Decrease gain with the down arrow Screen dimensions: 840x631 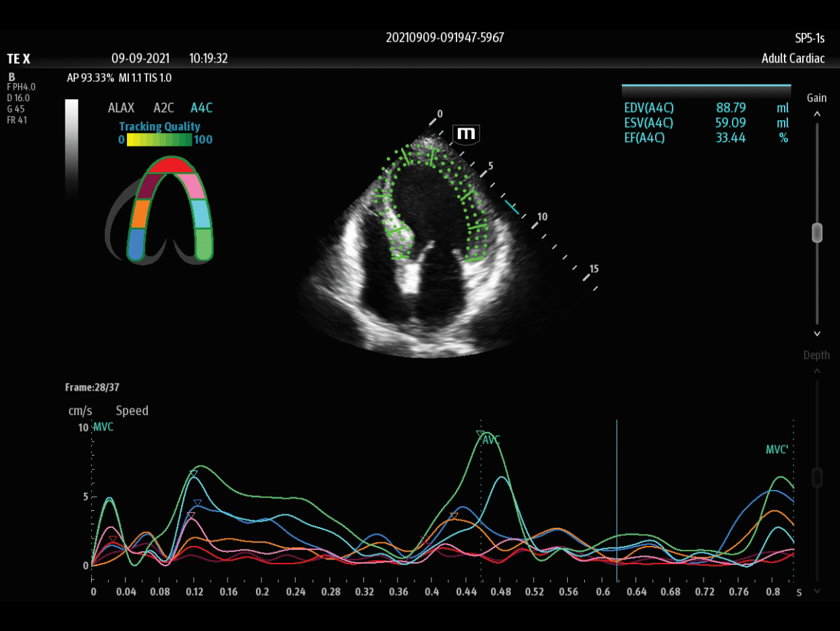click(x=817, y=333)
